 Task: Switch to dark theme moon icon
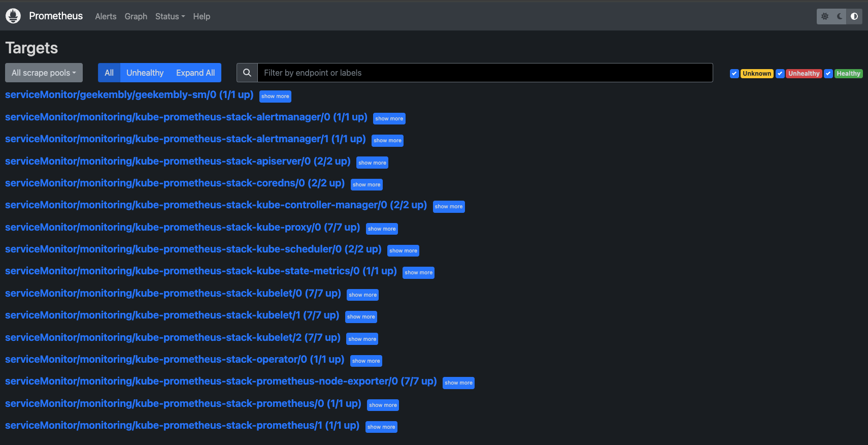click(x=840, y=16)
